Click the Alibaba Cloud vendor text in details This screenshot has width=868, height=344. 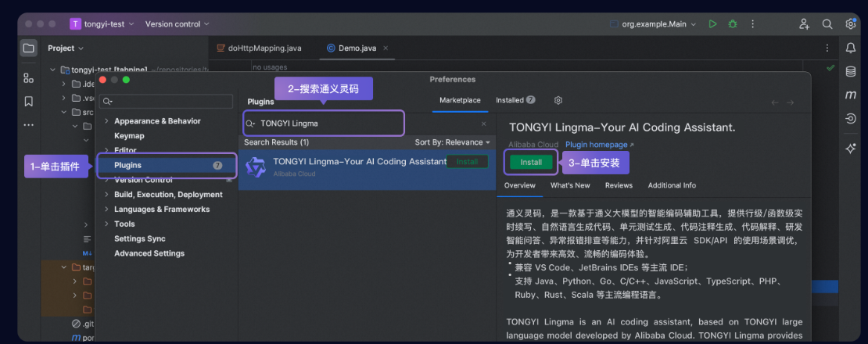pyautogui.click(x=533, y=145)
